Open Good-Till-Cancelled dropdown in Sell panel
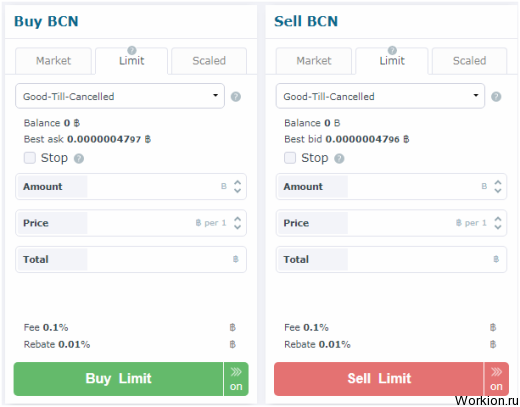The width and height of the screenshot is (520, 407). (380, 96)
